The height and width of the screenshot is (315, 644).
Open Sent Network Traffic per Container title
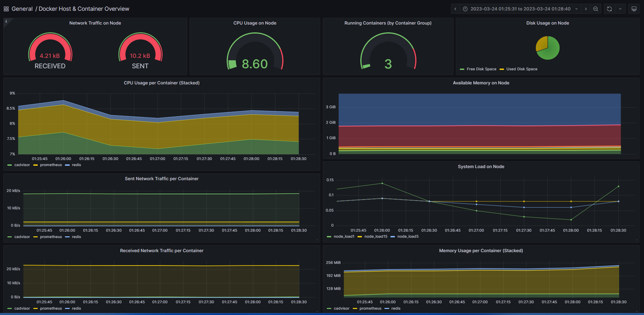pos(162,179)
